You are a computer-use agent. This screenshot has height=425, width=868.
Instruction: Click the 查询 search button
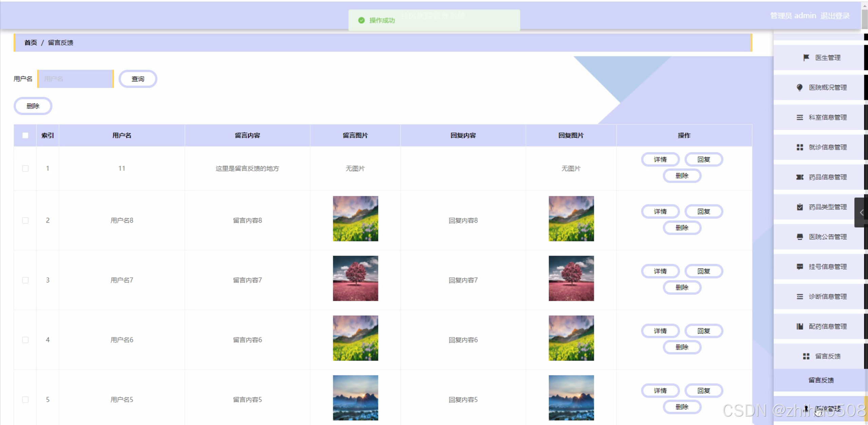(x=138, y=79)
